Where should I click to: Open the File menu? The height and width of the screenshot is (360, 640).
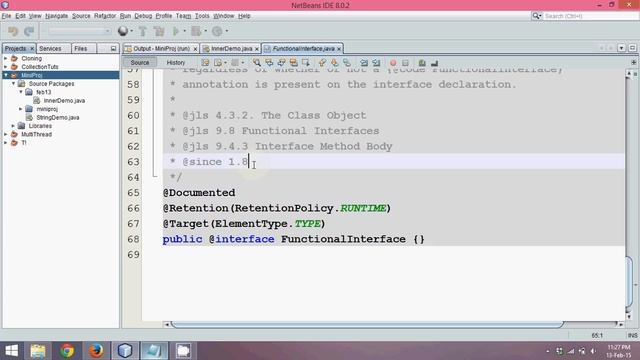[x=6, y=16]
